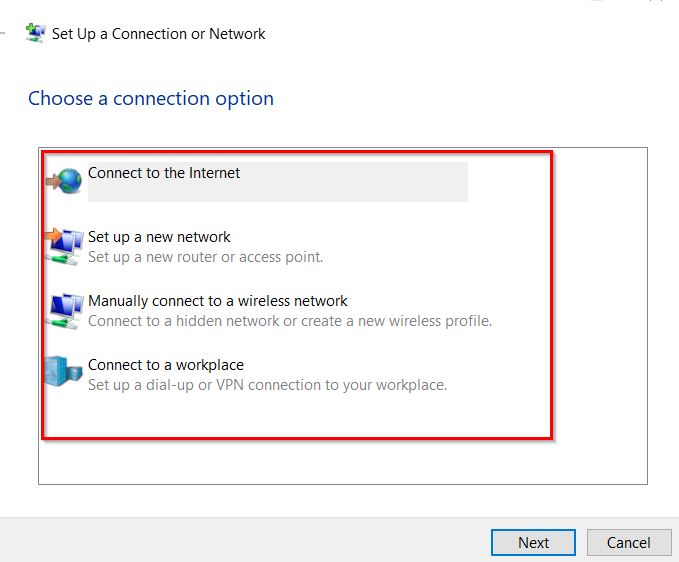679x562 pixels.
Task: Click the gray highlighted bar under Connect to the Internet
Action: tap(278, 192)
